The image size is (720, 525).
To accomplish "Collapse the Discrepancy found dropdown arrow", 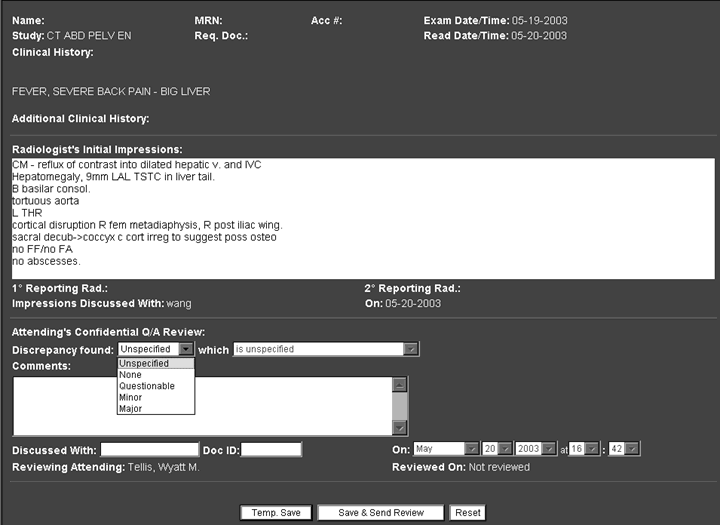I will 187,349.
